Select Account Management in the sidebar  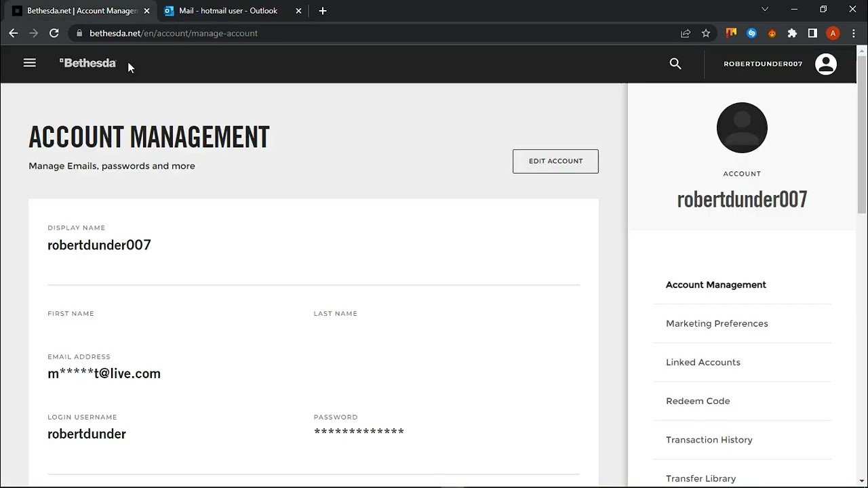[x=716, y=285]
